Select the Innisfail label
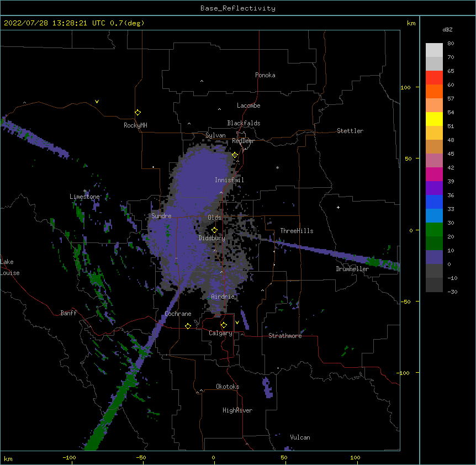This screenshot has height=465, width=476. 229,180
